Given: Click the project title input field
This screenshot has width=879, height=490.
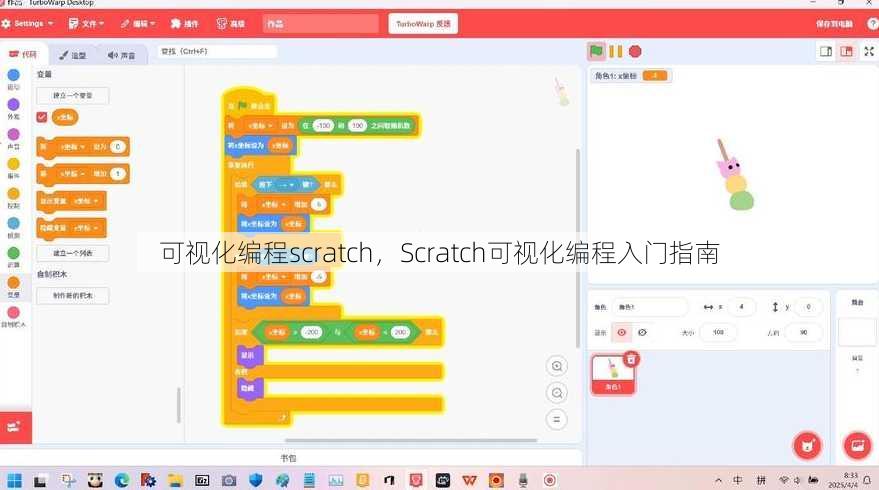Looking at the screenshot, I should (321, 24).
